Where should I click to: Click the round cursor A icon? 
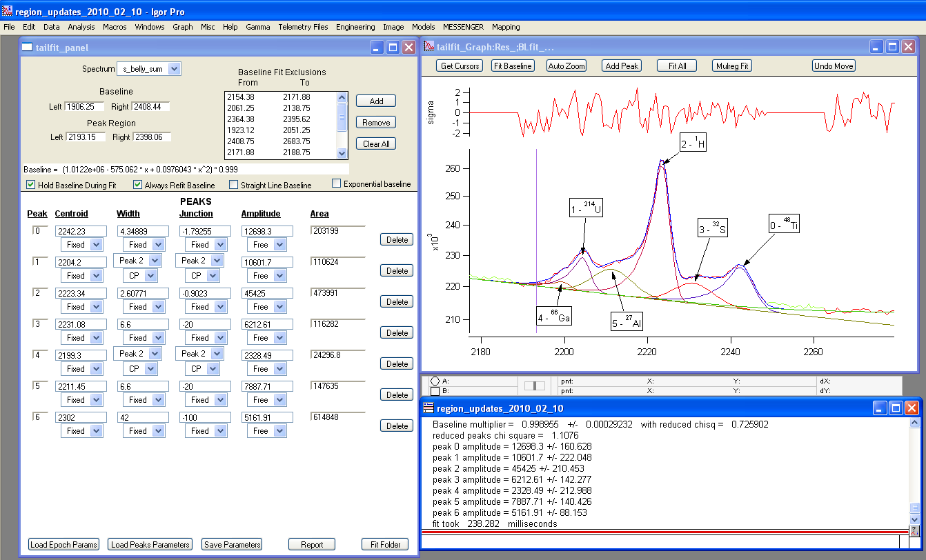click(x=435, y=381)
